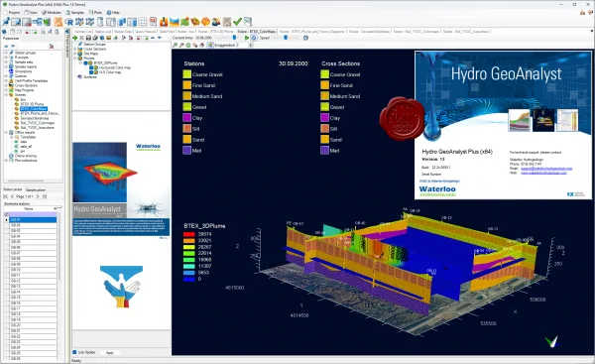
Task: Play the time animation with the green play button
Action: (247, 38)
